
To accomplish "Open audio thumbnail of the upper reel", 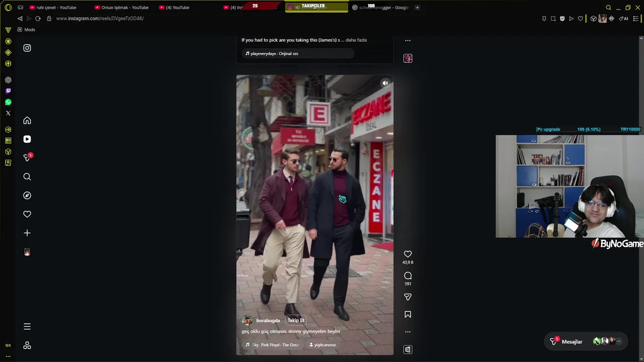I will coord(408,58).
